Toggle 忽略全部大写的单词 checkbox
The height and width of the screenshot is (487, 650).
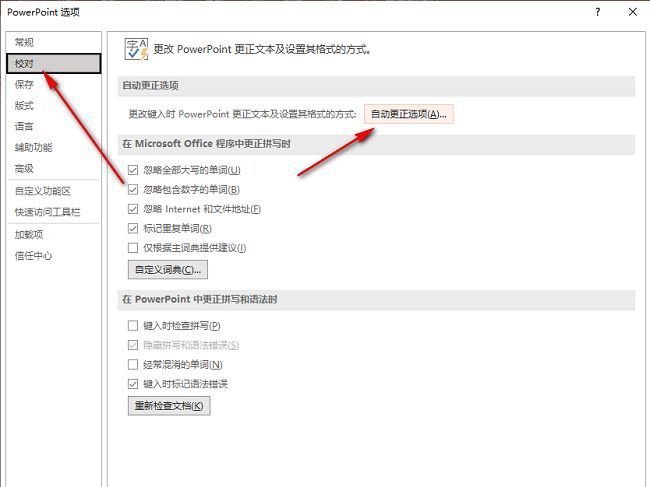(x=133, y=170)
